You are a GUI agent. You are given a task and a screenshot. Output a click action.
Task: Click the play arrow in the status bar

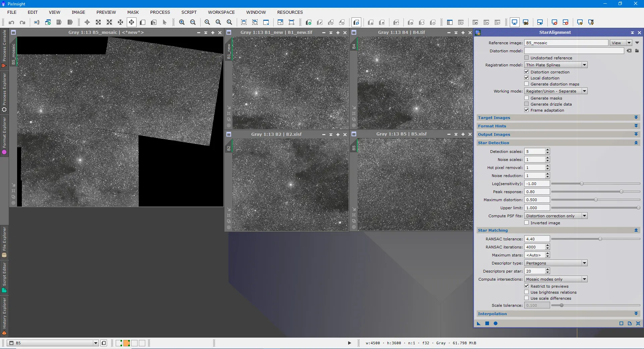(350, 343)
